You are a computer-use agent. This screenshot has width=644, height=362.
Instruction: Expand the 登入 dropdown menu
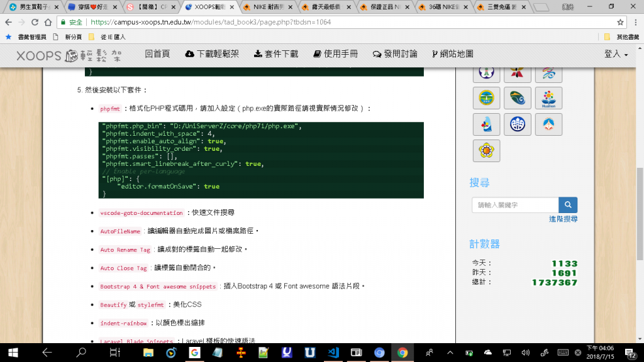point(616,54)
